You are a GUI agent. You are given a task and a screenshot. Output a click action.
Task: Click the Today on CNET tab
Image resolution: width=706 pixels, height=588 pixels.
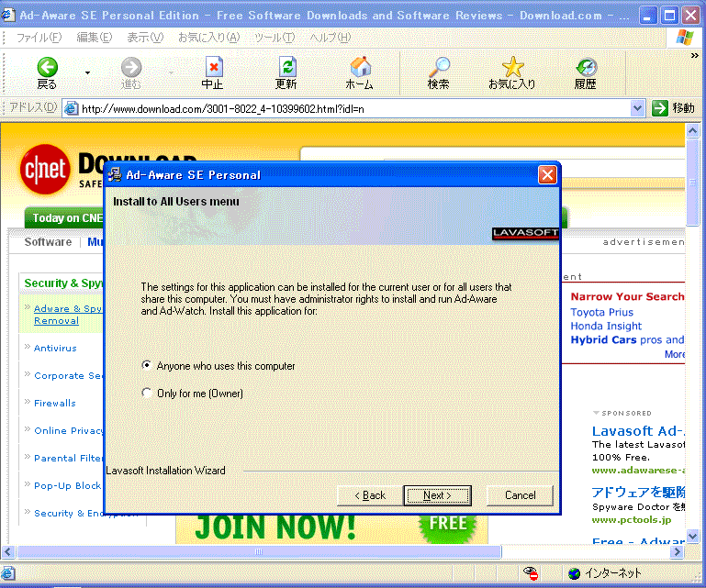click(64, 218)
